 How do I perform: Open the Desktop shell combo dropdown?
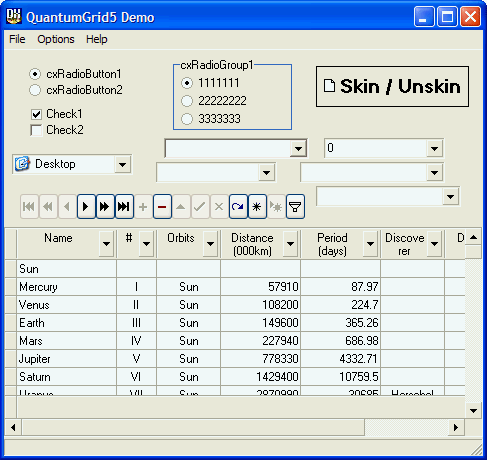(x=122, y=164)
